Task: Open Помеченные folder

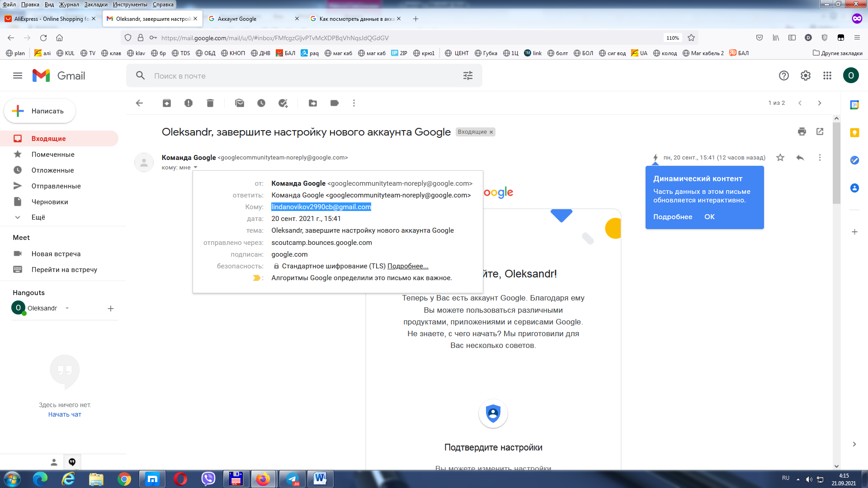Action: (59, 154)
